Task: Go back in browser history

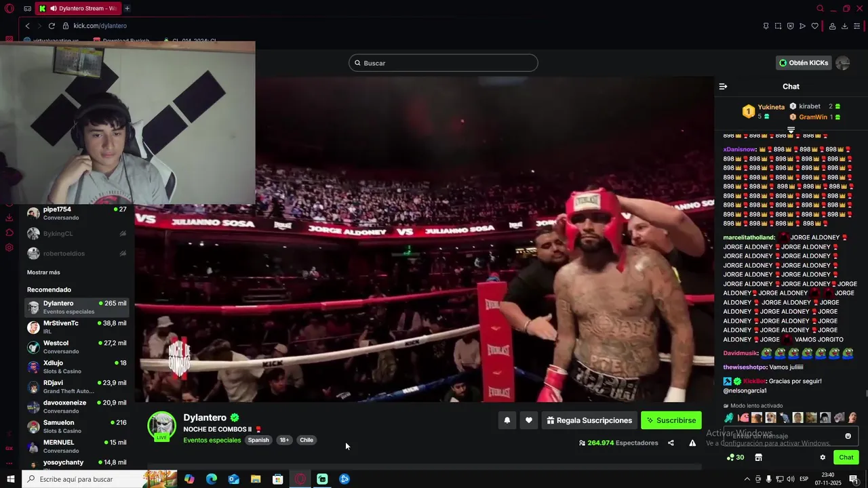Action: (x=27, y=26)
